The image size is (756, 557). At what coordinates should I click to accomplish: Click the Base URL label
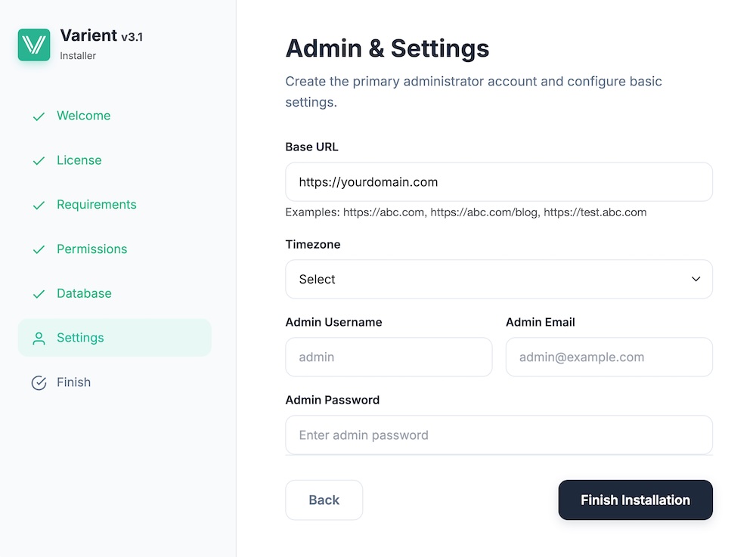pos(311,147)
